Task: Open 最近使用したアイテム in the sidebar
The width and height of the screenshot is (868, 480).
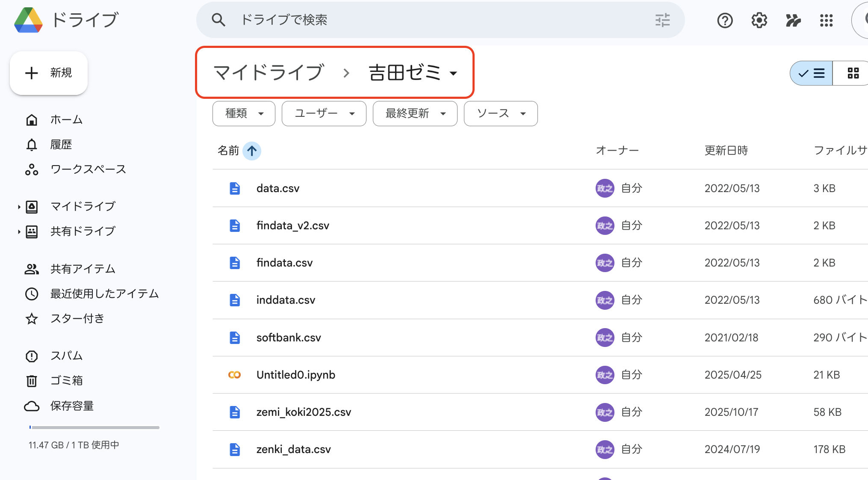Action: click(x=104, y=293)
